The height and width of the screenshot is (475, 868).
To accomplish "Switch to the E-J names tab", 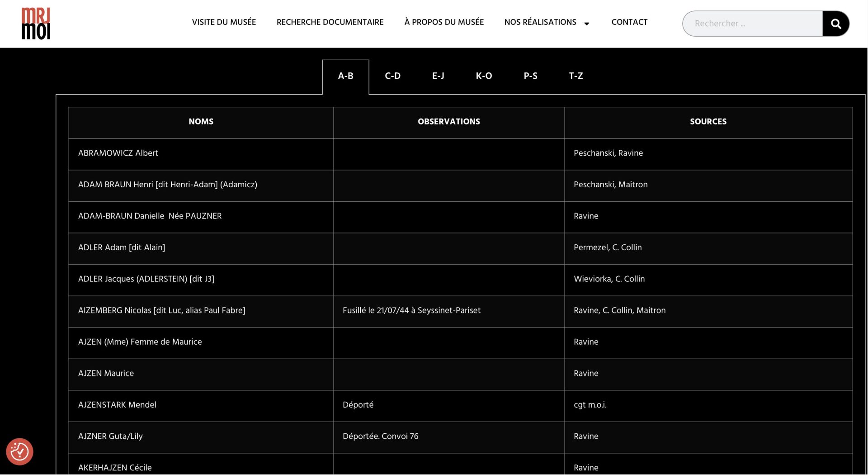I will click(x=438, y=76).
